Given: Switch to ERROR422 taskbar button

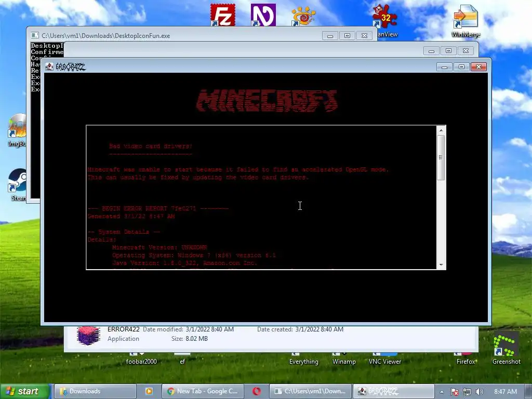Looking at the screenshot, I should pos(394,391).
